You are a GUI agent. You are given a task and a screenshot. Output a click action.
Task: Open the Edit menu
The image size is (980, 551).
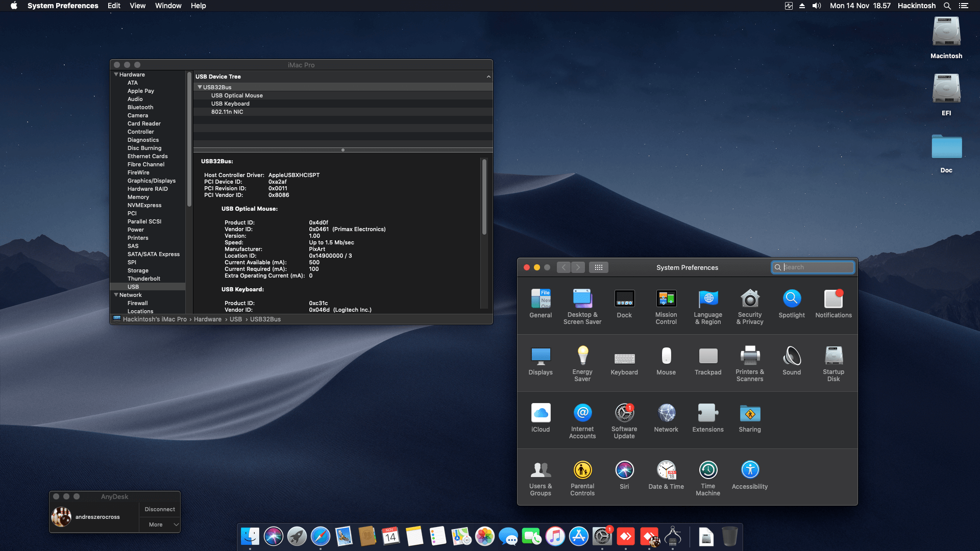click(114, 6)
